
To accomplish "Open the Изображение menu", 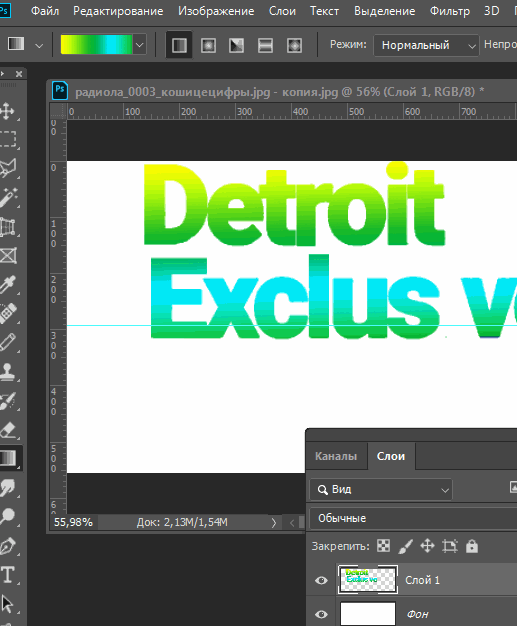I will click(216, 11).
